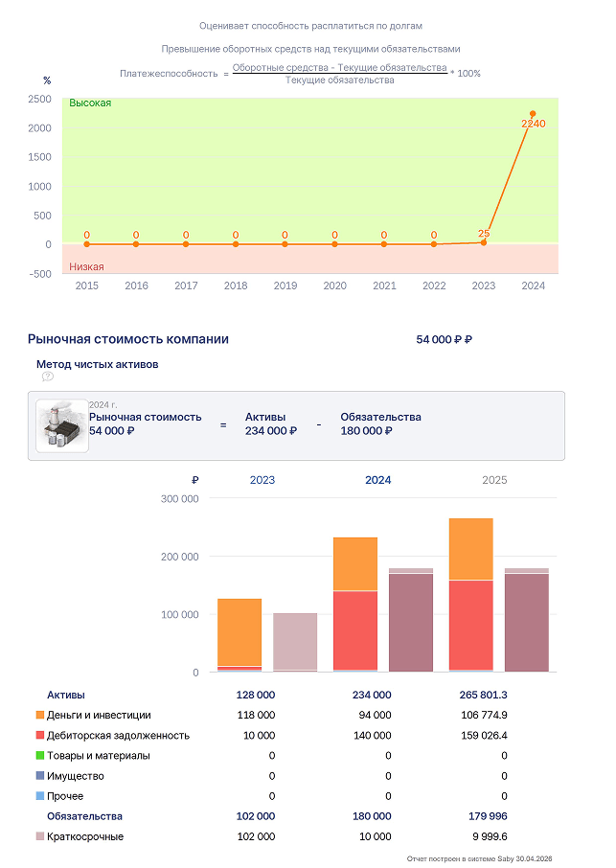Click the Платежеспособность formula label
The height and width of the screenshot is (868, 616).
(169, 74)
